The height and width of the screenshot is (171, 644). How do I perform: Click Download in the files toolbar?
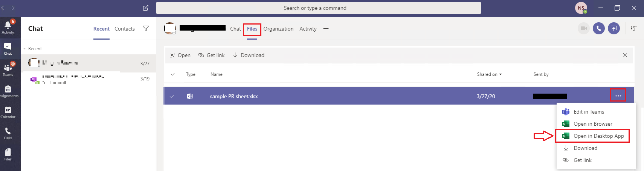point(249,55)
